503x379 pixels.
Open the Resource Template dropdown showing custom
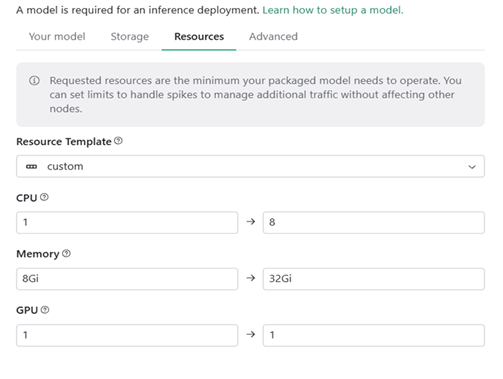(x=250, y=166)
